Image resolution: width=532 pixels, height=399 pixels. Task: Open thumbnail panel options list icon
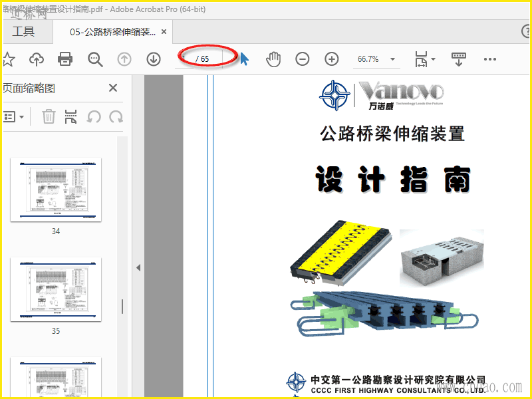(13, 117)
